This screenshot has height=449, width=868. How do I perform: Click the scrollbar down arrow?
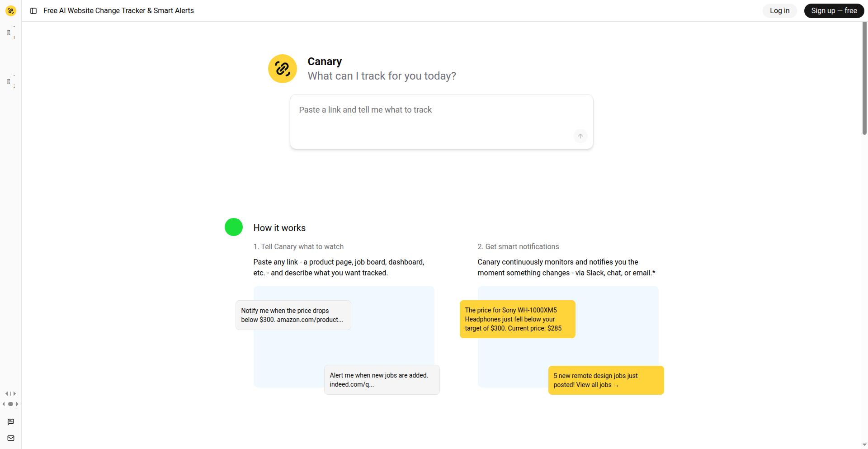(x=864, y=445)
